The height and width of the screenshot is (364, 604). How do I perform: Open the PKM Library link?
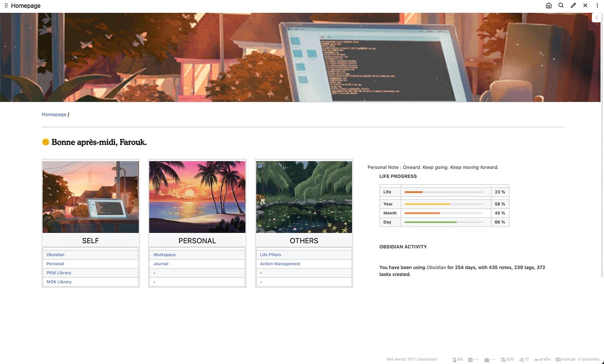[59, 273]
